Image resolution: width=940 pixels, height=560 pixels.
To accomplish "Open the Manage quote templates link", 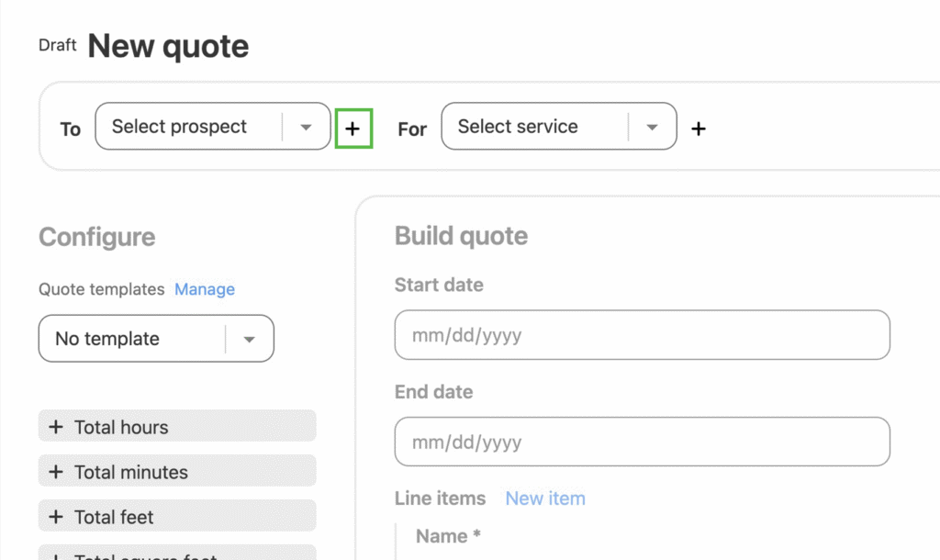I will click(x=205, y=289).
